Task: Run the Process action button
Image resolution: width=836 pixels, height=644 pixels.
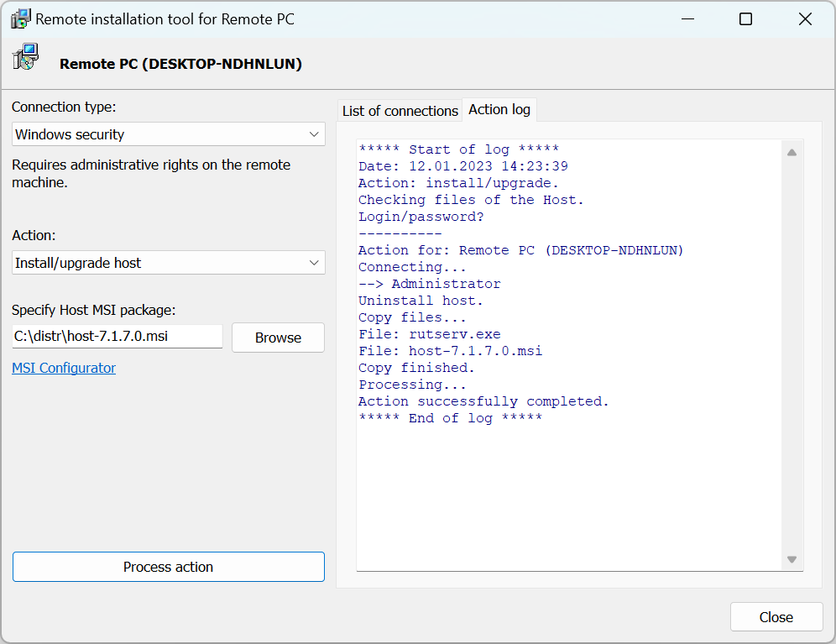Action: coord(169,567)
